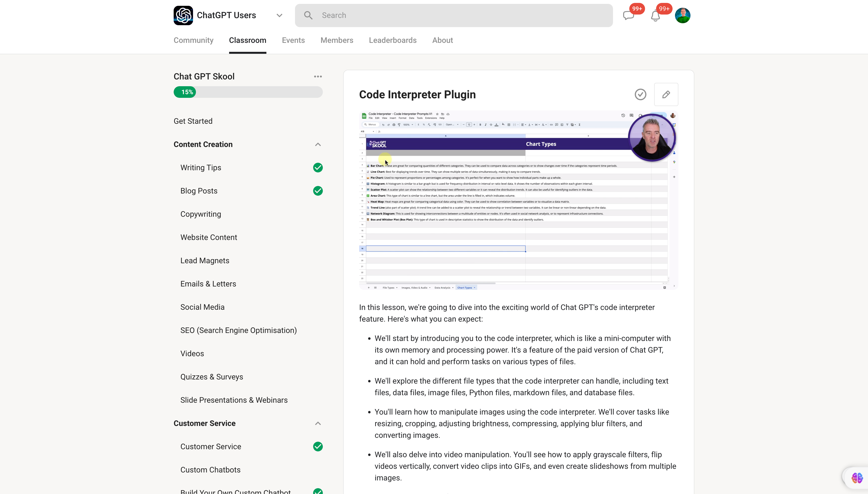
Task: Open your profile avatar menu
Action: pos(683,15)
